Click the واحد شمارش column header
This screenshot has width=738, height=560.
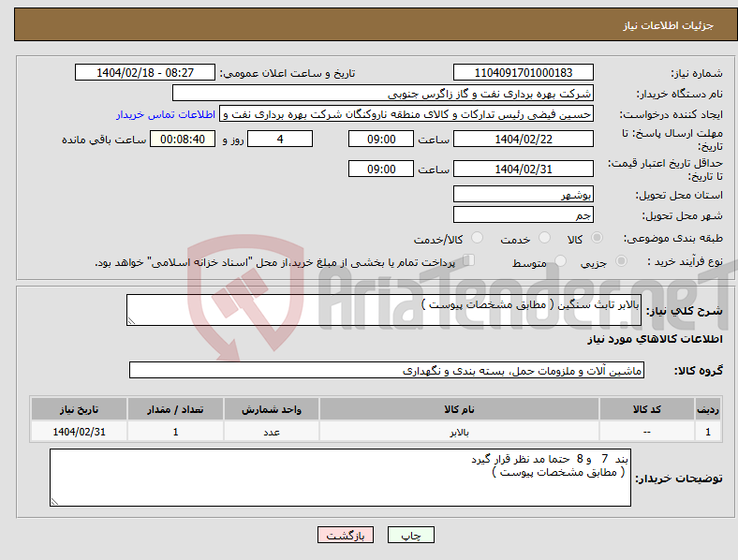point(272,409)
